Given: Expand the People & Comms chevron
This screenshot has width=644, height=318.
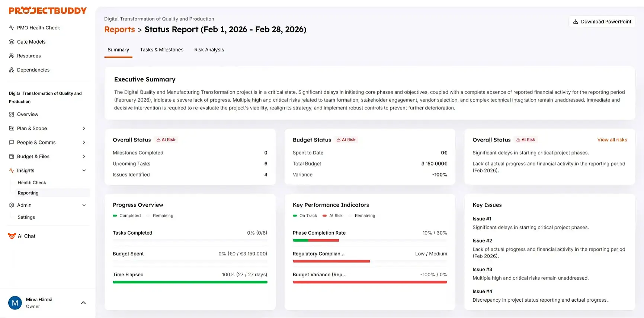Looking at the screenshot, I should (84, 143).
